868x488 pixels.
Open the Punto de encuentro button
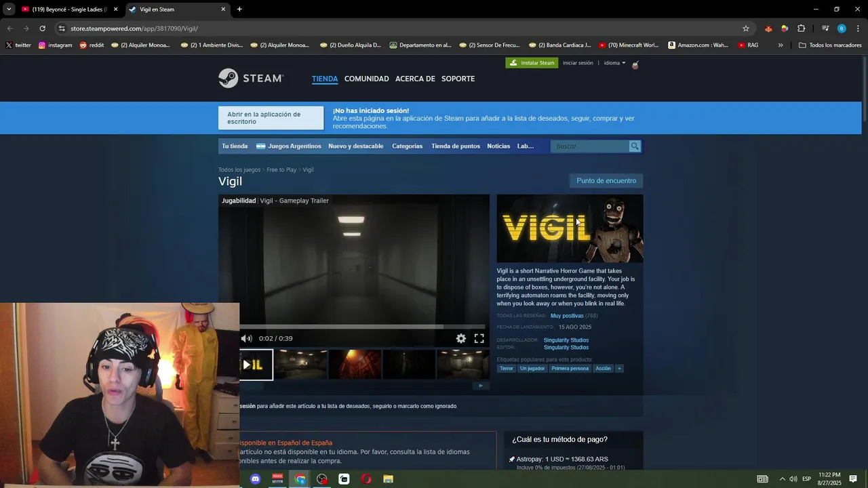pos(606,181)
